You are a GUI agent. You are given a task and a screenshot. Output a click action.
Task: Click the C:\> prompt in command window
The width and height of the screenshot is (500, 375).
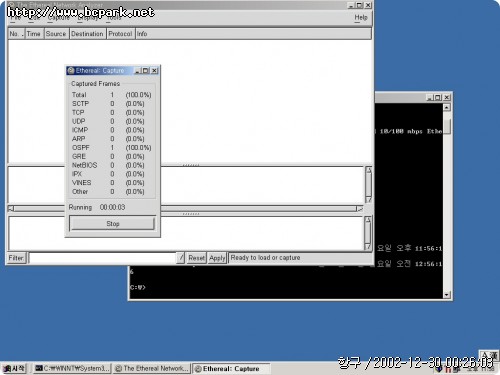138,287
